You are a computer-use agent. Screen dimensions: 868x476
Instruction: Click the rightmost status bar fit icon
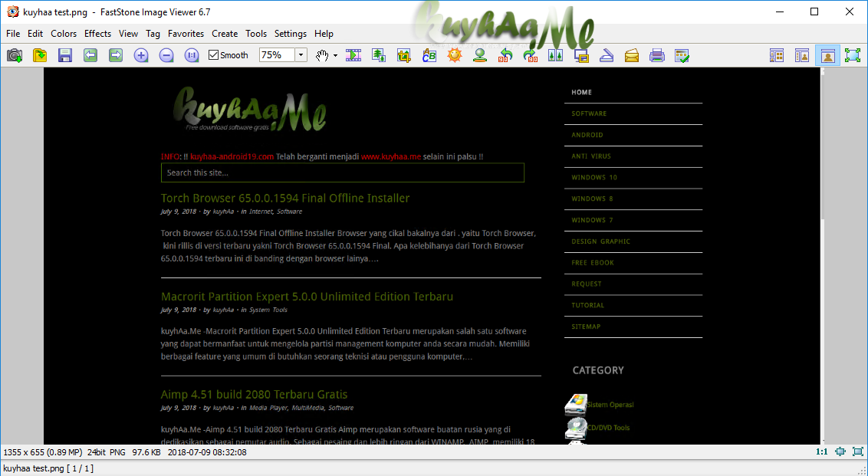(857, 451)
